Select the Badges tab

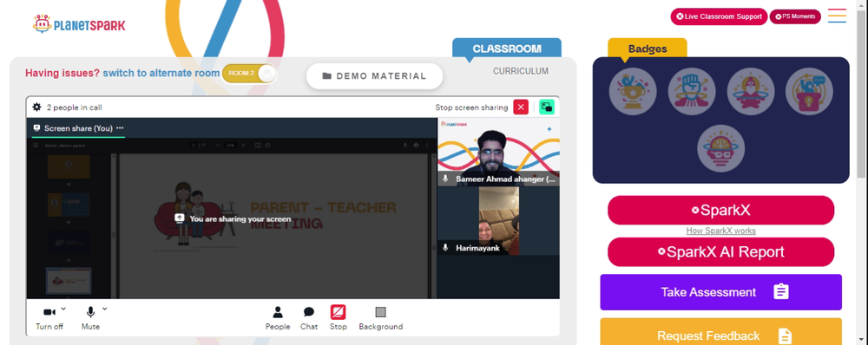click(648, 49)
